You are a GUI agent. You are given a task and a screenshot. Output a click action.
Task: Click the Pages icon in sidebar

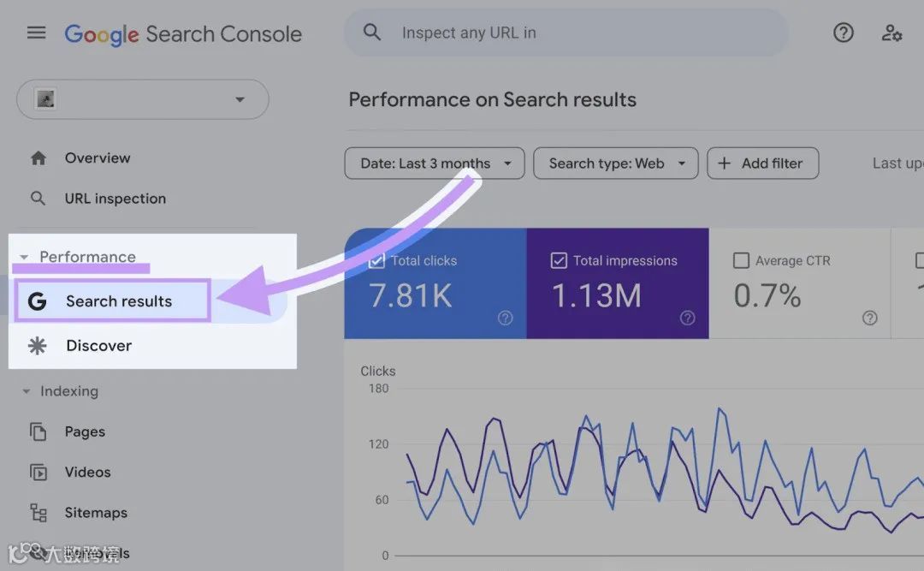[38, 431]
